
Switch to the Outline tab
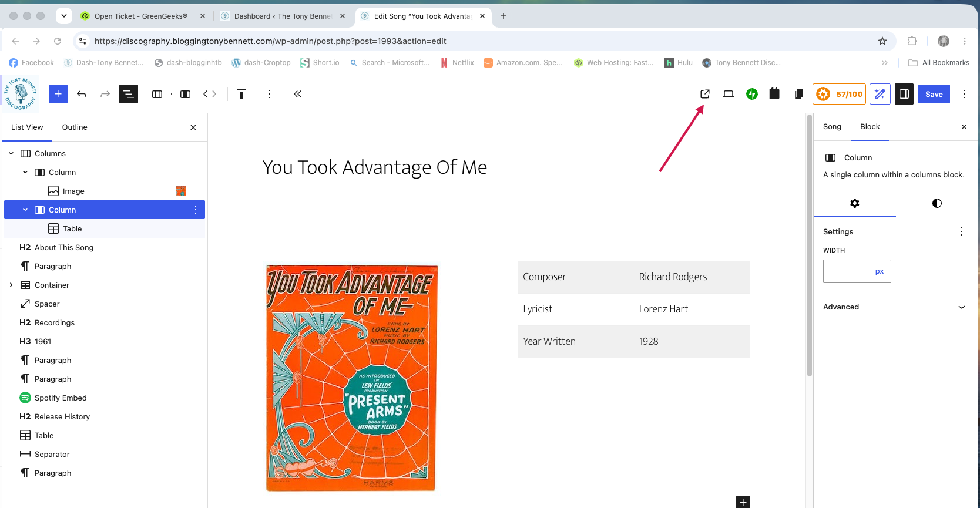click(75, 127)
